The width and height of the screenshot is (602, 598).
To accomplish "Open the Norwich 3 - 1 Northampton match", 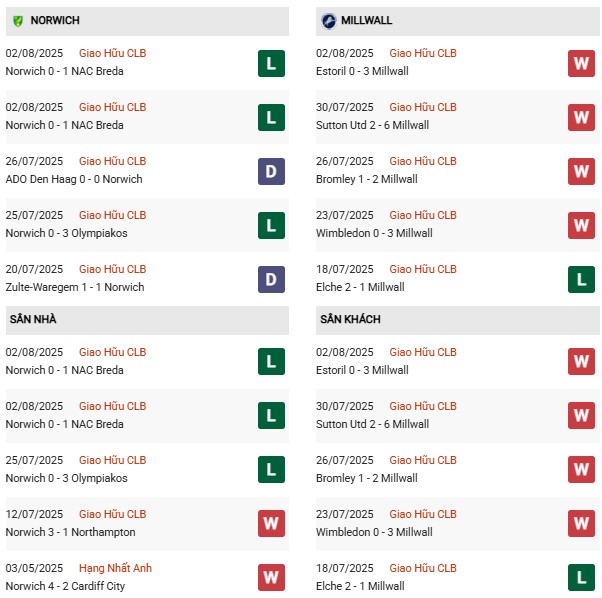I will click(70, 532).
